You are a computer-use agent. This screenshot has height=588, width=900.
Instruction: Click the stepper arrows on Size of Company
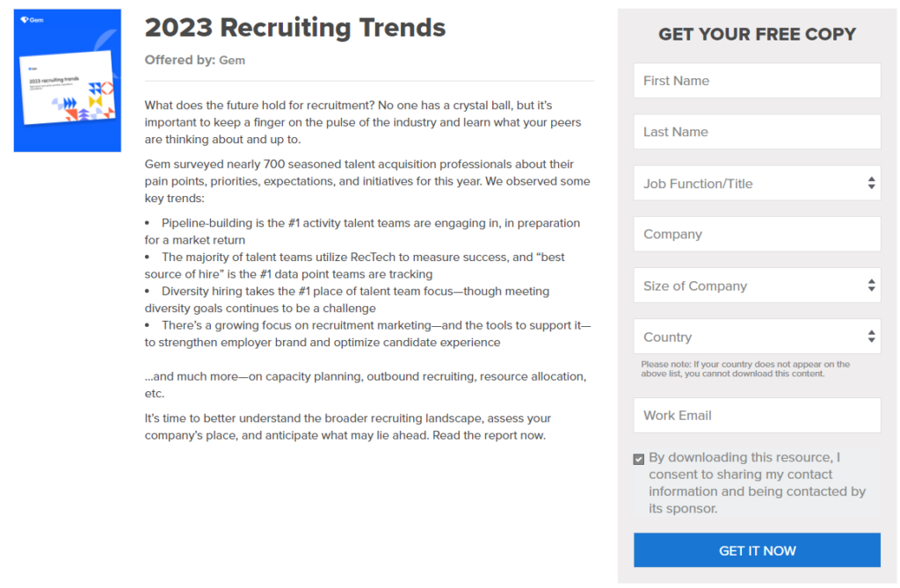pyautogui.click(x=871, y=286)
